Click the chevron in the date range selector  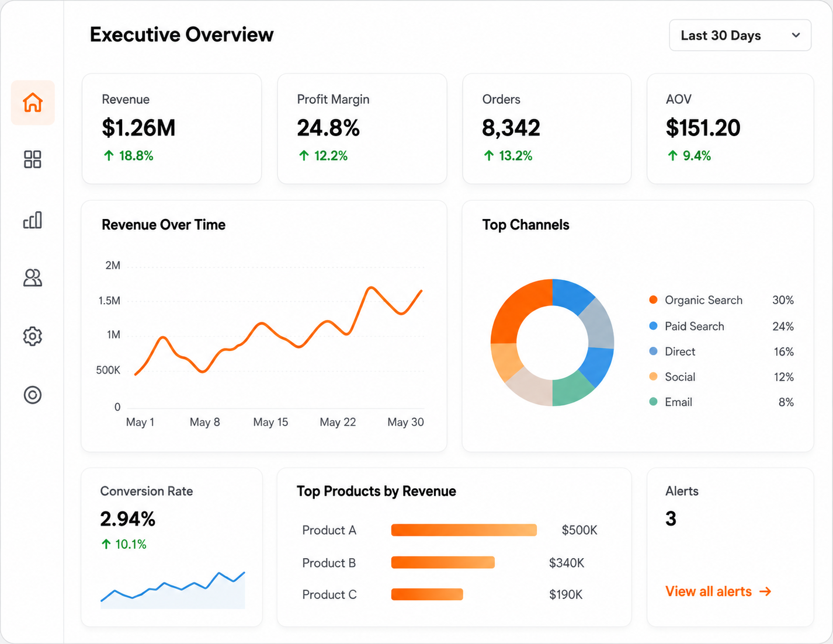coord(796,35)
